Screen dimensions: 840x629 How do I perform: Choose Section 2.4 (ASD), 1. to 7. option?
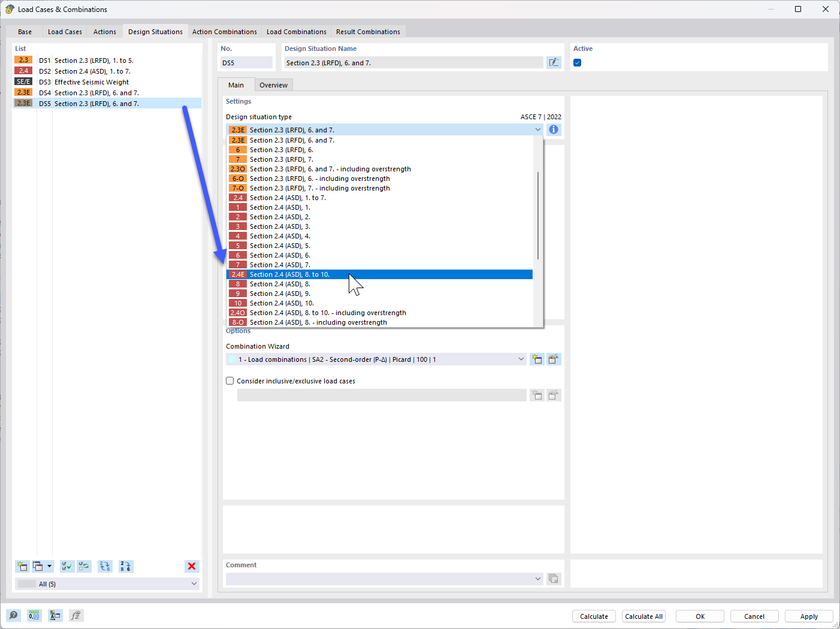pyautogui.click(x=380, y=198)
